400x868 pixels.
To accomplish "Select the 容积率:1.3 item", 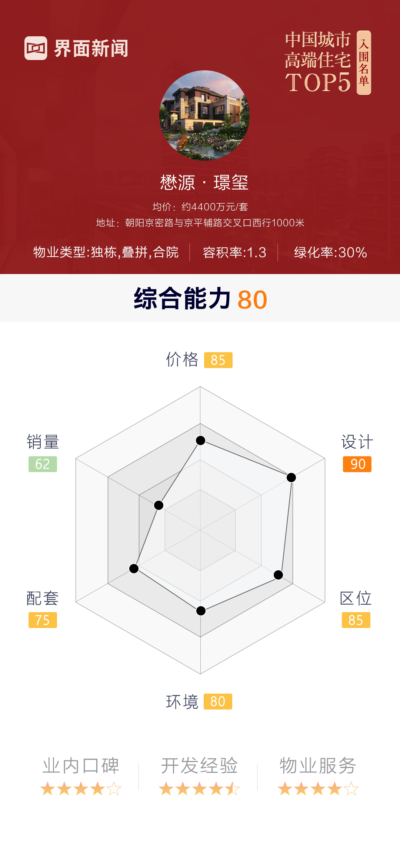I will click(234, 252).
